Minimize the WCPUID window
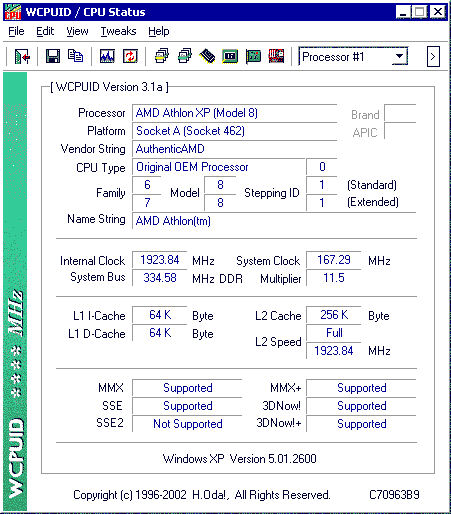The height and width of the screenshot is (514, 451). (x=403, y=12)
